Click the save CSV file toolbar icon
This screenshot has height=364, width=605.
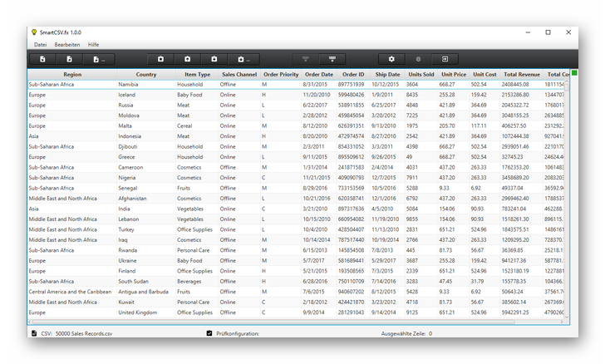point(70,59)
